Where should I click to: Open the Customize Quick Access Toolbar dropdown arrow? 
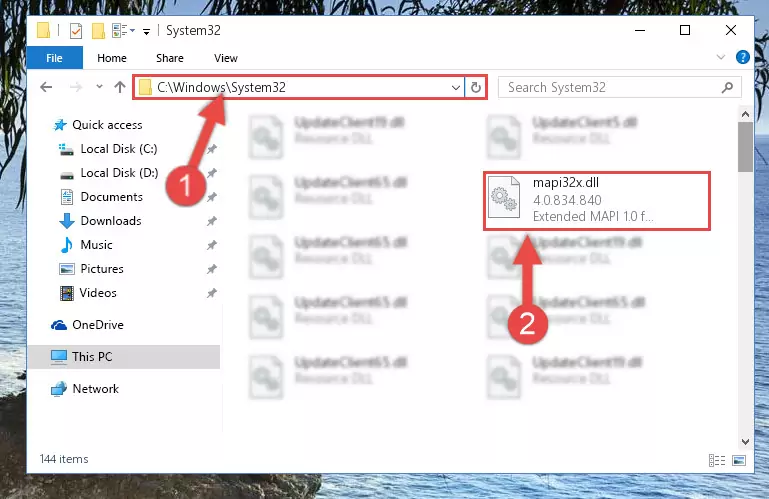point(146,32)
